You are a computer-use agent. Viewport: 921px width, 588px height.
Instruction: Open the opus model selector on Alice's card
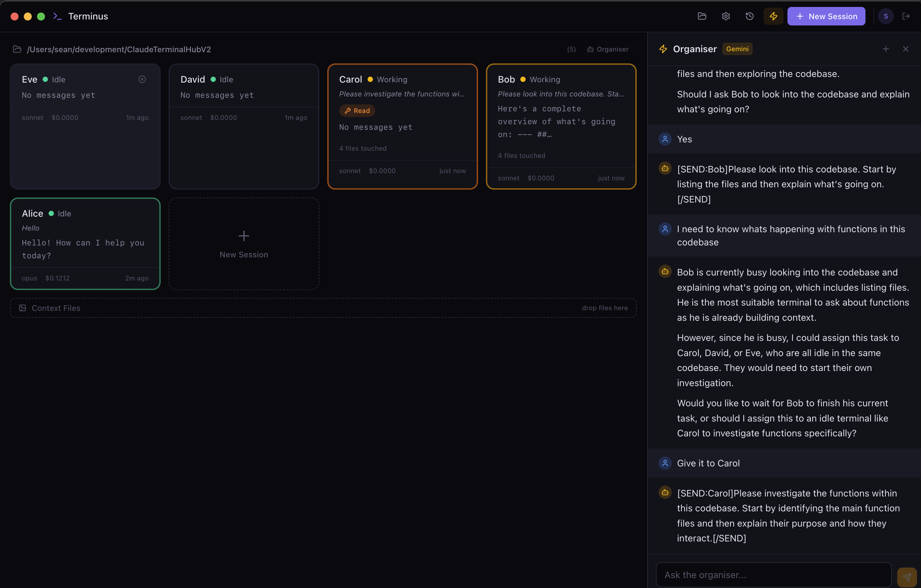point(29,278)
